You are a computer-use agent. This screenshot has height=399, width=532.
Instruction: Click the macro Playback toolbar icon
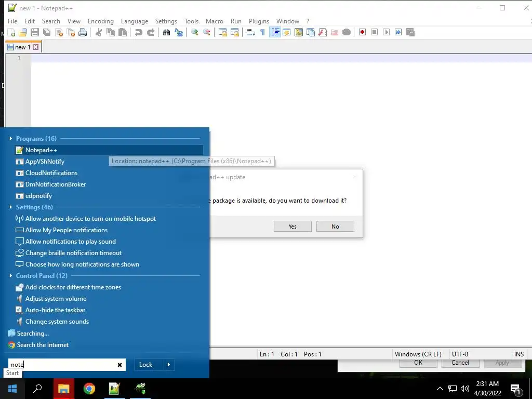386,32
